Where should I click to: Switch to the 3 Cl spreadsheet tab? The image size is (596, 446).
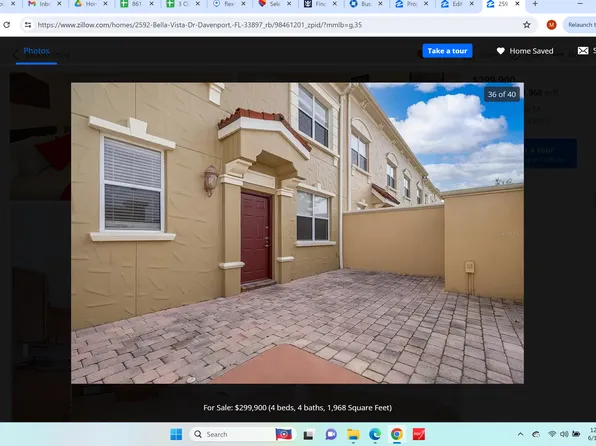click(178, 4)
